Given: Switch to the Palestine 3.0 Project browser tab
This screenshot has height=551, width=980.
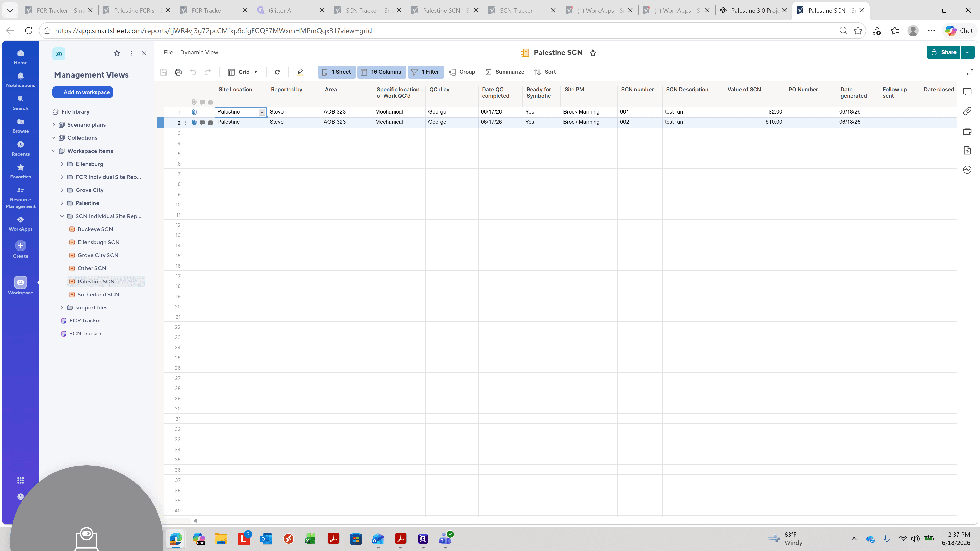Looking at the screenshot, I should pyautogui.click(x=753, y=11).
